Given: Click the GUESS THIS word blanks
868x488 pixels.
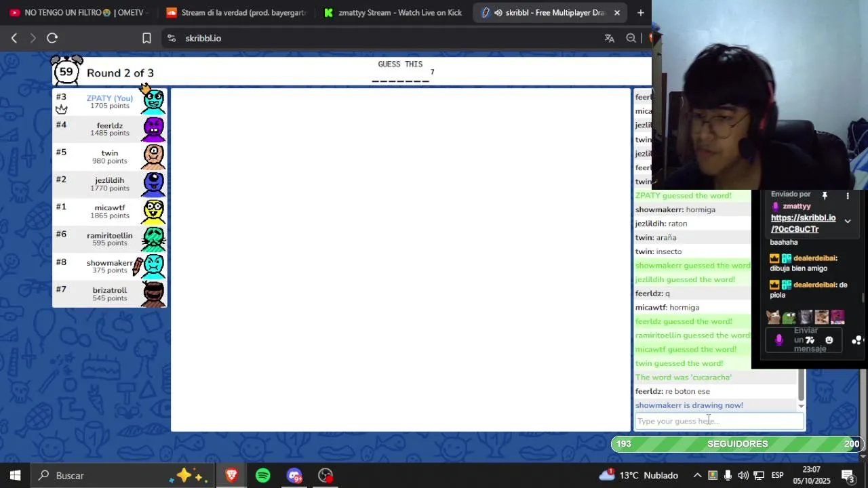Looking at the screenshot, I should click(x=401, y=81).
